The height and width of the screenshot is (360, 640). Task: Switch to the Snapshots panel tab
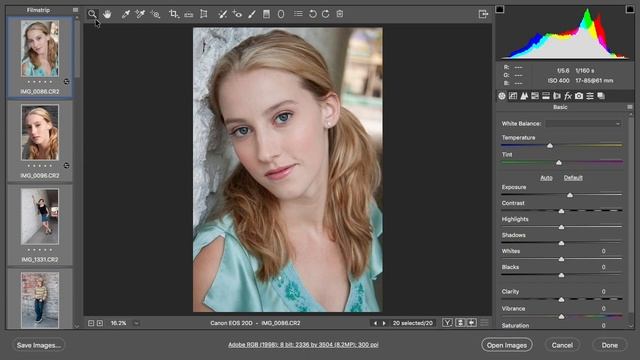click(x=601, y=96)
